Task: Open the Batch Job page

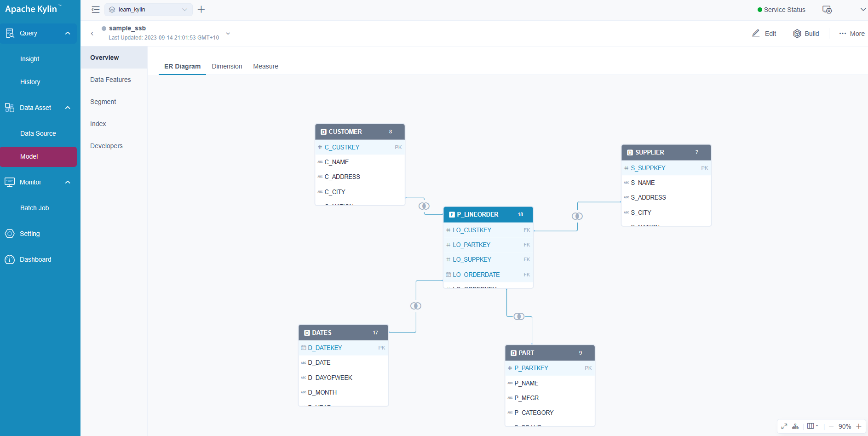Action: coord(34,208)
